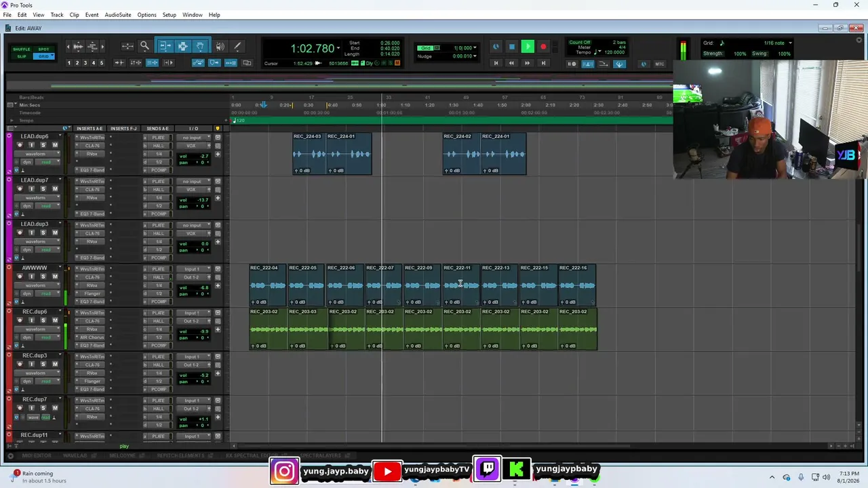Open the PLATE send on LEAD.dup7
The height and width of the screenshot is (488, 868).
158,182
